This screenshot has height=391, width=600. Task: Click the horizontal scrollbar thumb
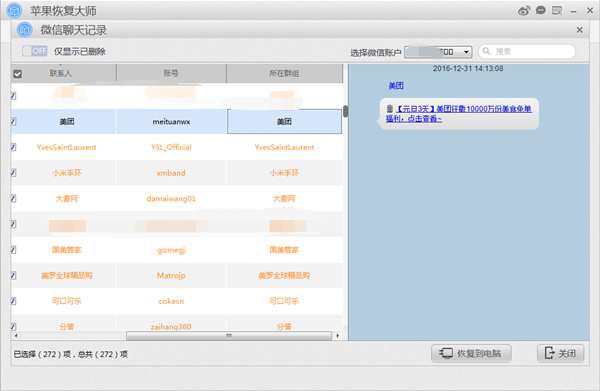[x=229, y=336]
